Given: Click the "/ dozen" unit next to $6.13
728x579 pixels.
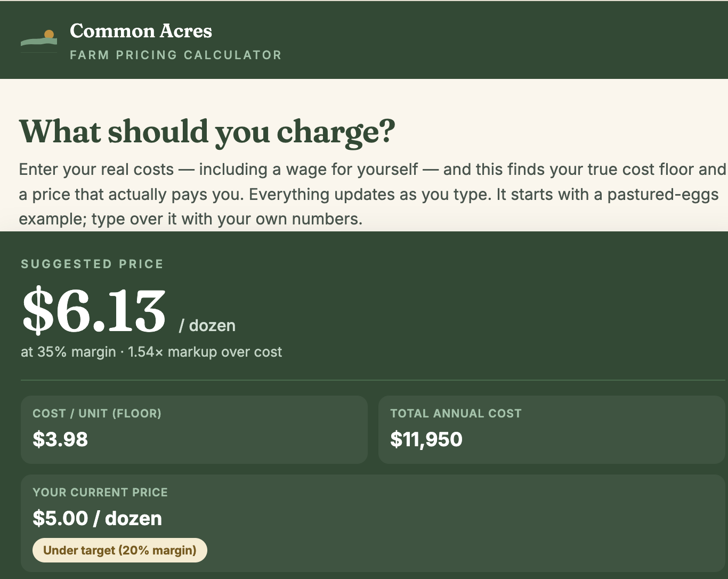Looking at the screenshot, I should [x=207, y=325].
